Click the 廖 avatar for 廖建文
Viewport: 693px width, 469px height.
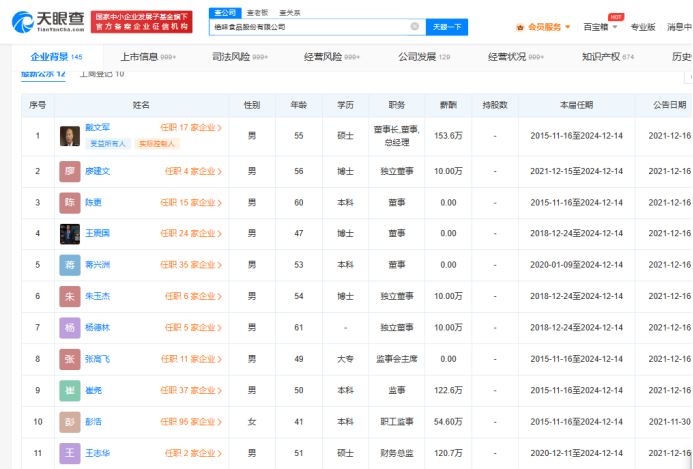pos(69,171)
